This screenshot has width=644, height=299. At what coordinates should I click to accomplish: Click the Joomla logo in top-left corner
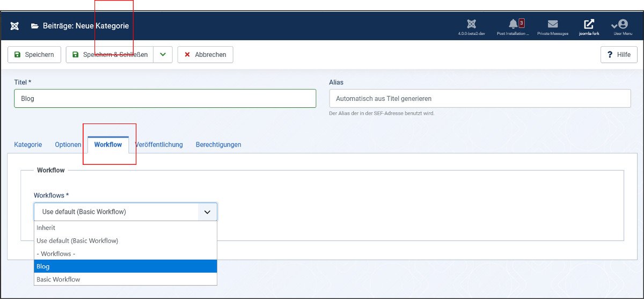[x=14, y=26]
